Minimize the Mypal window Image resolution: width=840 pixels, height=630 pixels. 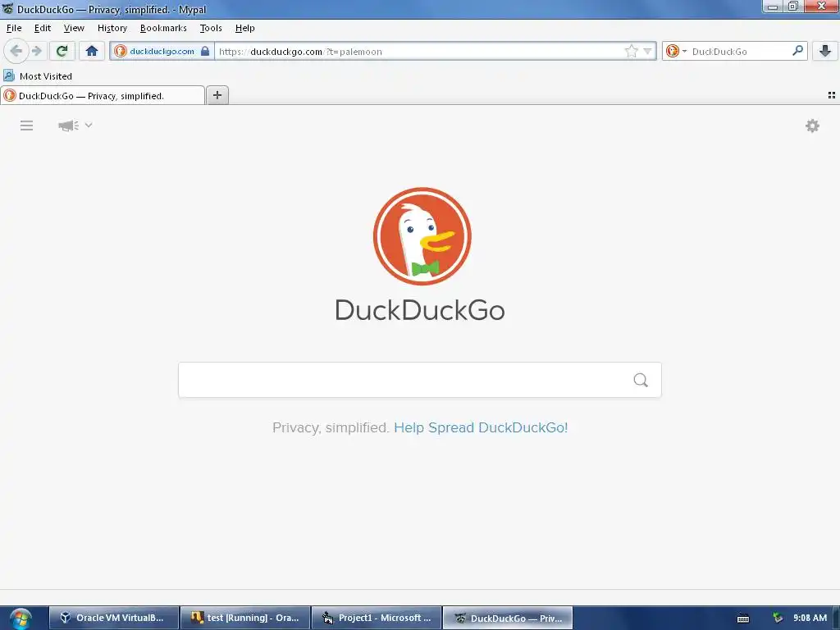pyautogui.click(x=773, y=7)
